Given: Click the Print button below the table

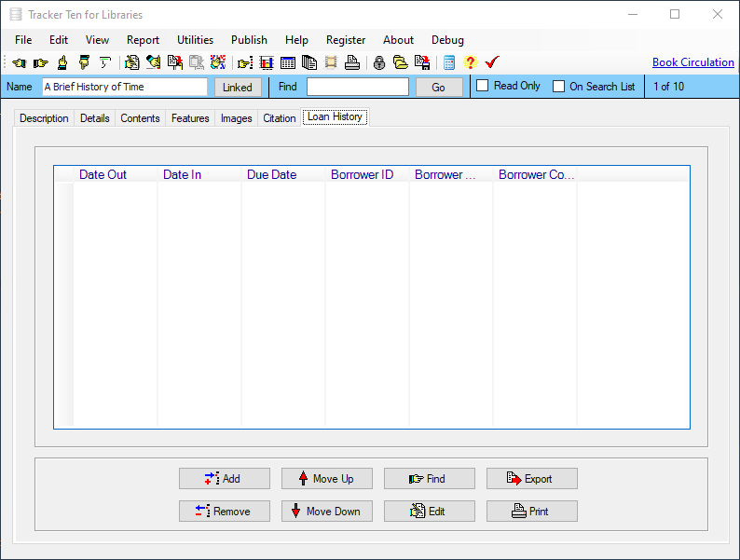Looking at the screenshot, I should [x=532, y=512].
